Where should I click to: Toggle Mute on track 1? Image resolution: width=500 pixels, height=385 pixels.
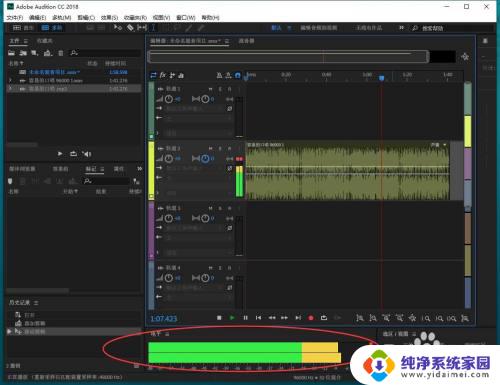[x=210, y=89]
